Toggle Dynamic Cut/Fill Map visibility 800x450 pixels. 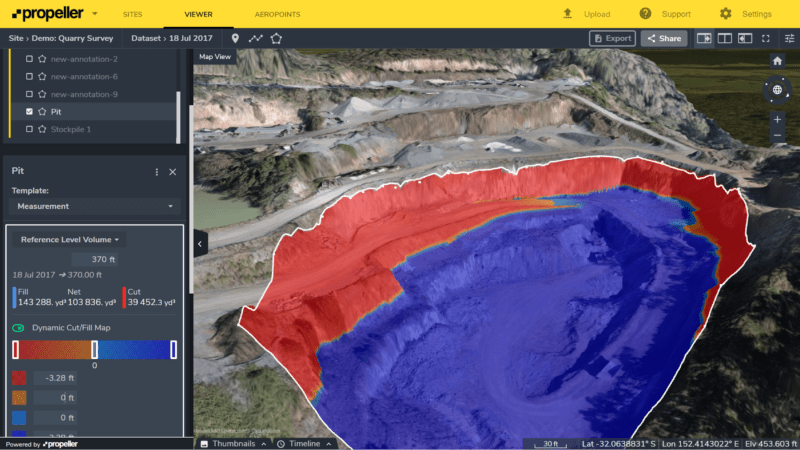coord(18,328)
